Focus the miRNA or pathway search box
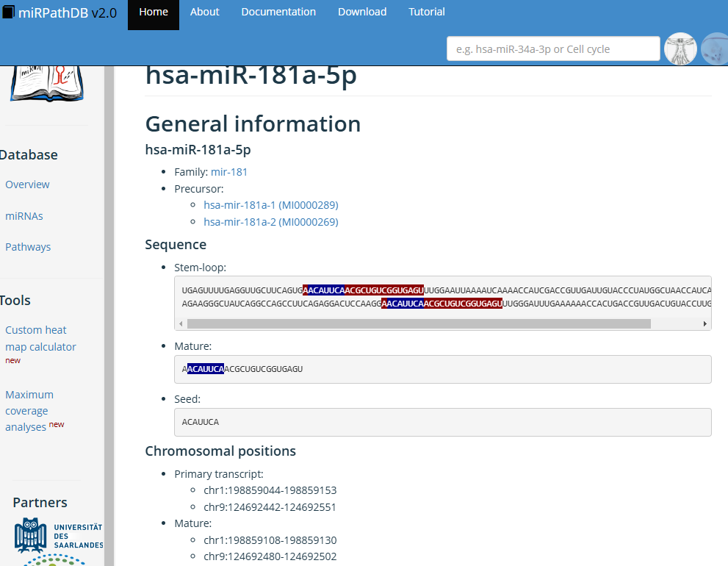Viewport: 728px width, 566px height. 553,49
